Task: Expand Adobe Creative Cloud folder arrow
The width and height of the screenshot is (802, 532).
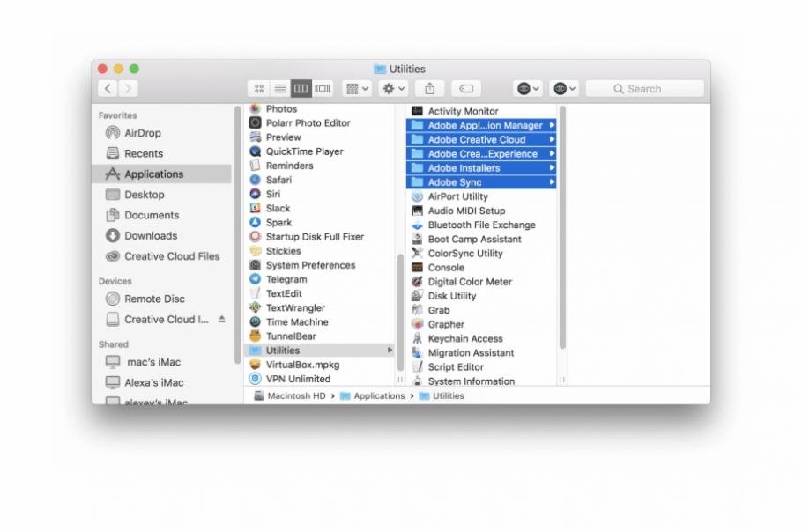Action: (x=552, y=139)
